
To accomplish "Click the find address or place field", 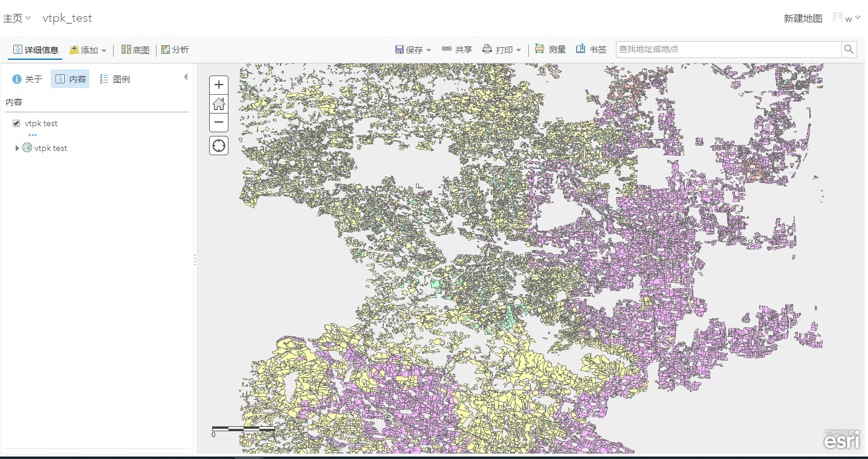I will [729, 50].
